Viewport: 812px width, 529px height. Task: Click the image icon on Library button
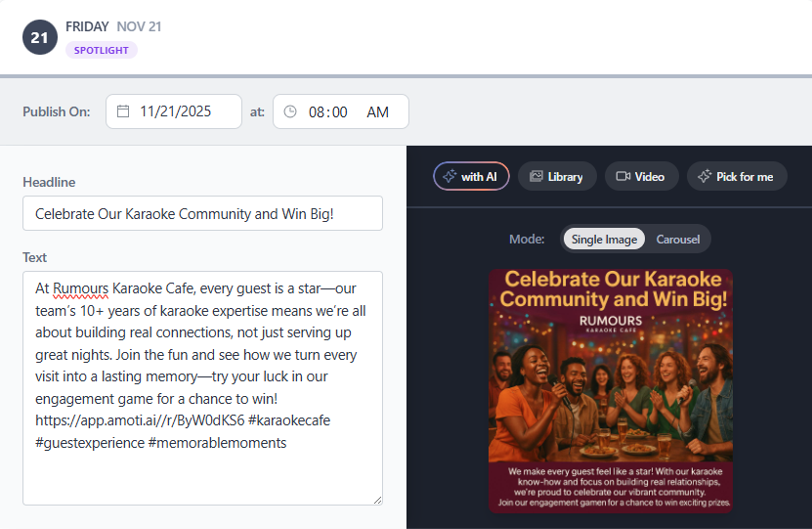[536, 177]
